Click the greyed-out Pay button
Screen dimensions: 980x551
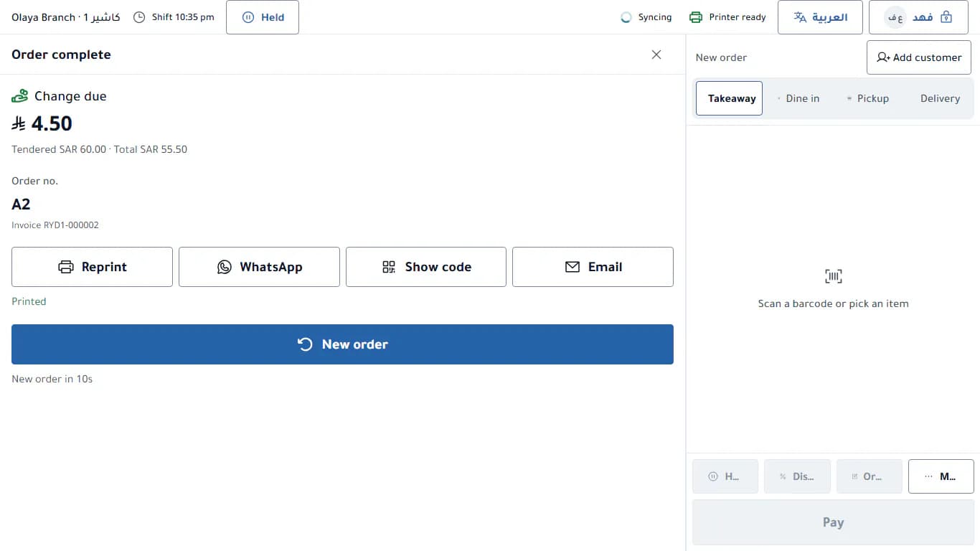pos(833,522)
